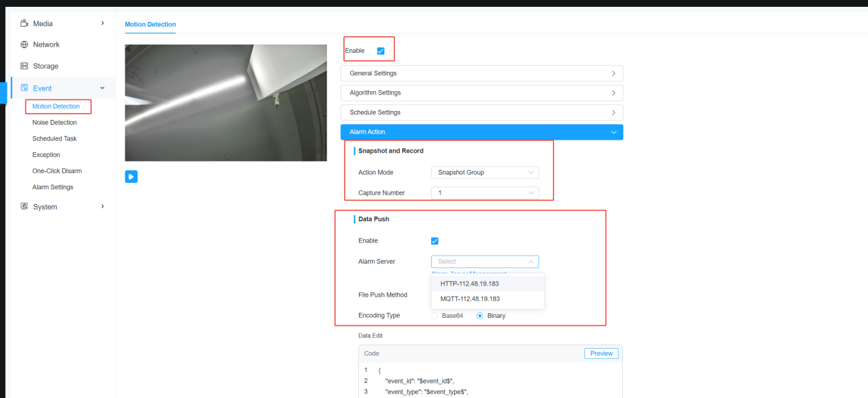Expand Algorithm Settings section

pyautogui.click(x=482, y=92)
